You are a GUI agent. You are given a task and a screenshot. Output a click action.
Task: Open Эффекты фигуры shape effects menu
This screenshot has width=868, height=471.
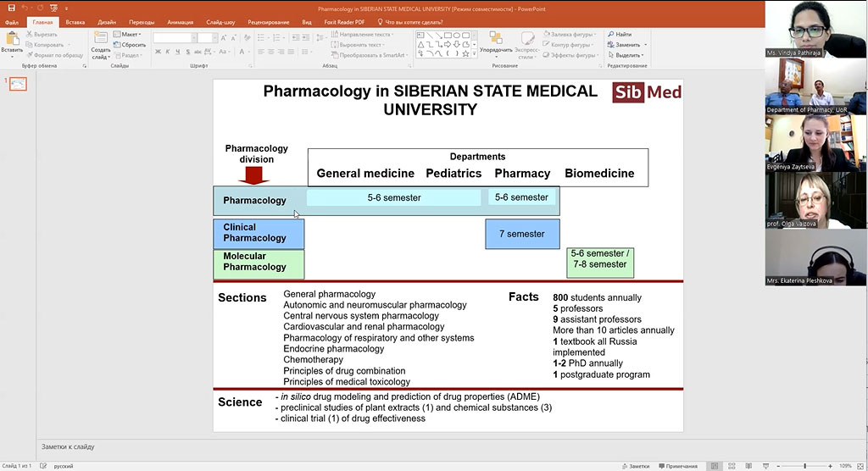click(x=570, y=55)
